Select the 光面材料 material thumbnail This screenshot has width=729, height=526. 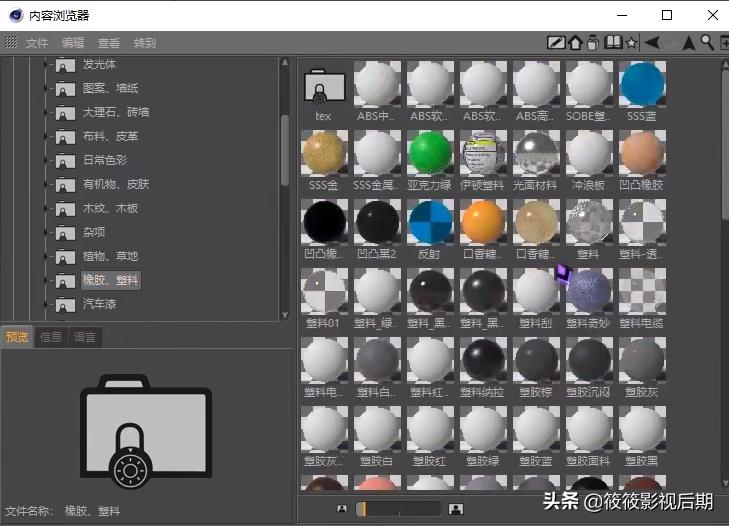tap(536, 153)
